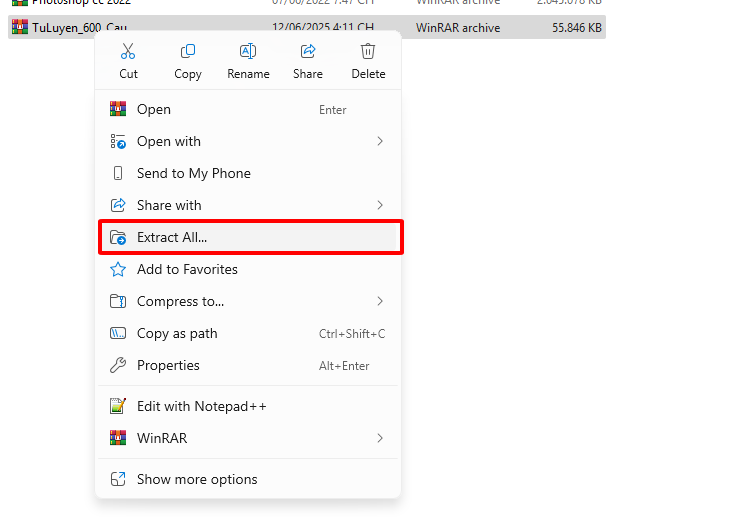
Task: Click the Show more options icon
Action: (118, 479)
